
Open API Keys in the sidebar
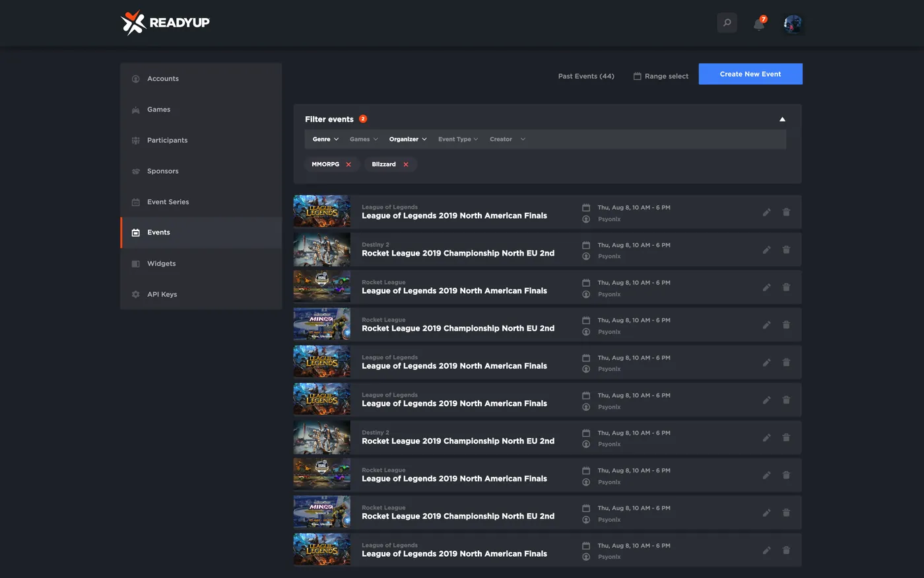click(201, 294)
